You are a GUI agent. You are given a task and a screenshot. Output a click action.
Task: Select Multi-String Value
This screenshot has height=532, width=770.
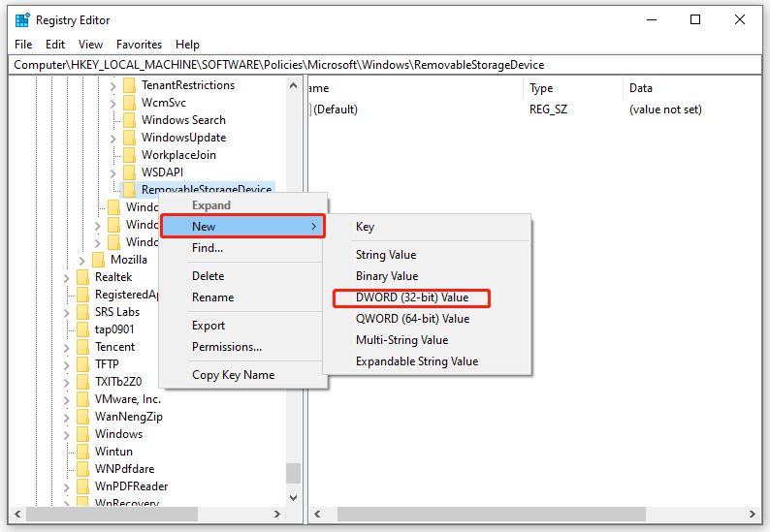428,340
